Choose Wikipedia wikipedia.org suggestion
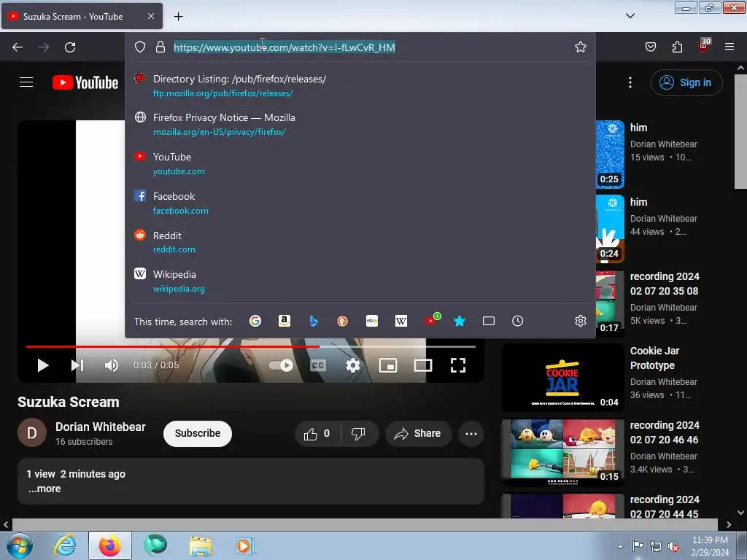 point(360,281)
